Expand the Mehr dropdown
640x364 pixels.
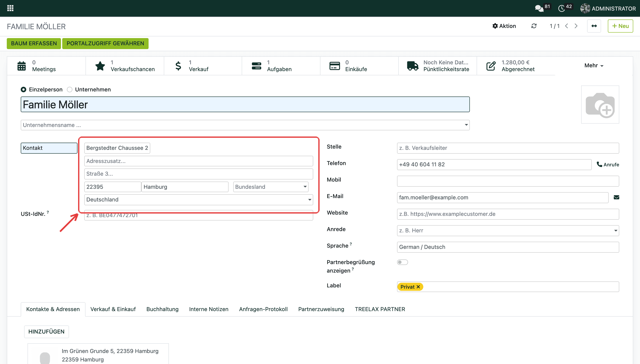tap(594, 66)
